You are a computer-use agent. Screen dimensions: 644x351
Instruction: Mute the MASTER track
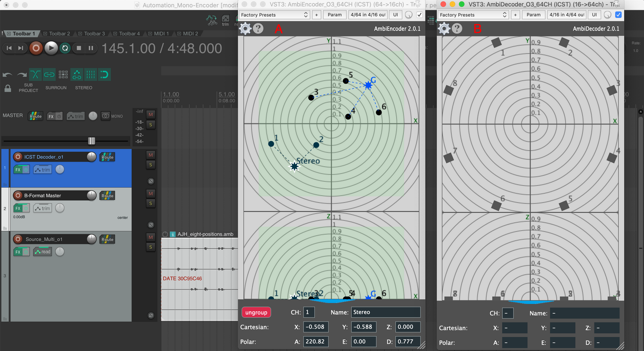click(151, 115)
